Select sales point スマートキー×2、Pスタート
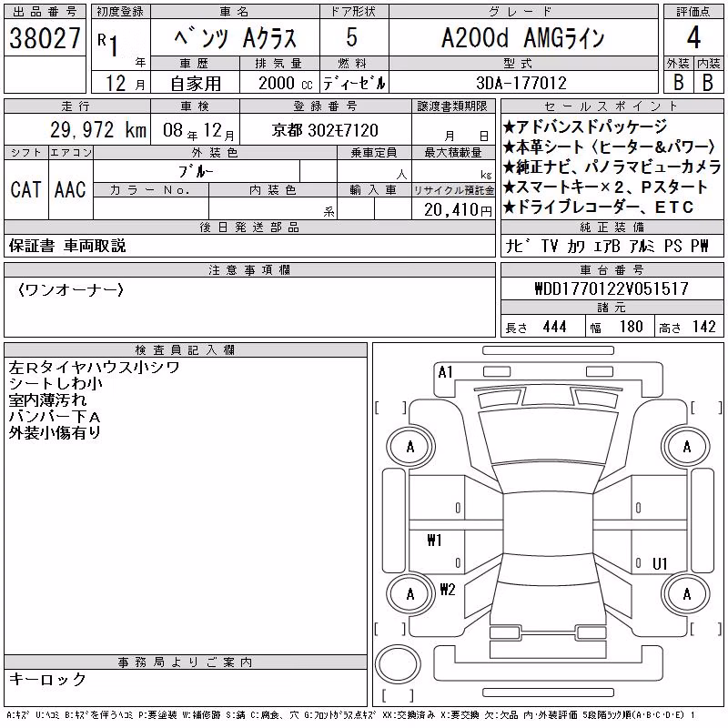 (x=605, y=187)
